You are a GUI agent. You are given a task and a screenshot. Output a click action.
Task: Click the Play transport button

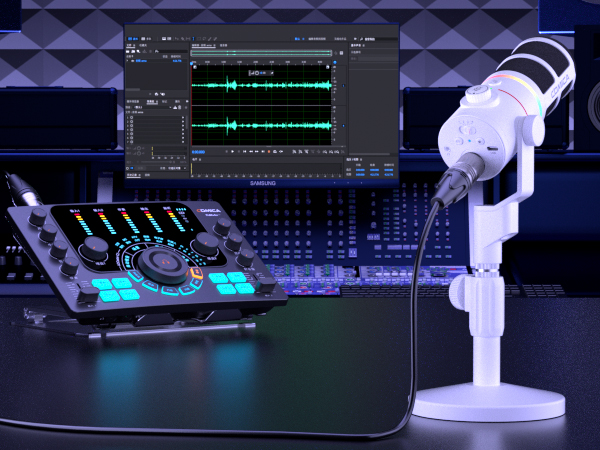click(x=232, y=152)
